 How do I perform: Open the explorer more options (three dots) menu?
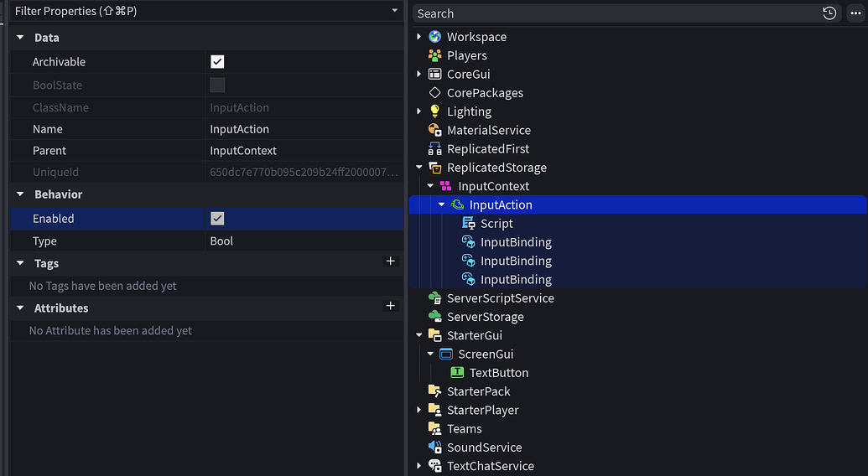click(x=855, y=13)
